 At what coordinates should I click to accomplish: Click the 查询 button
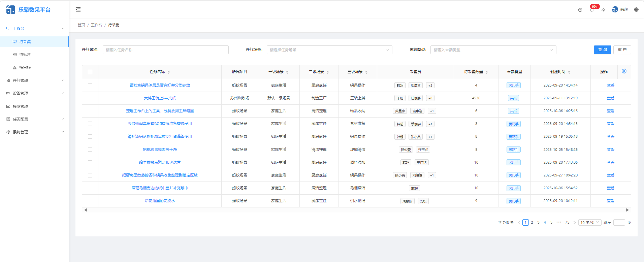pos(602,50)
